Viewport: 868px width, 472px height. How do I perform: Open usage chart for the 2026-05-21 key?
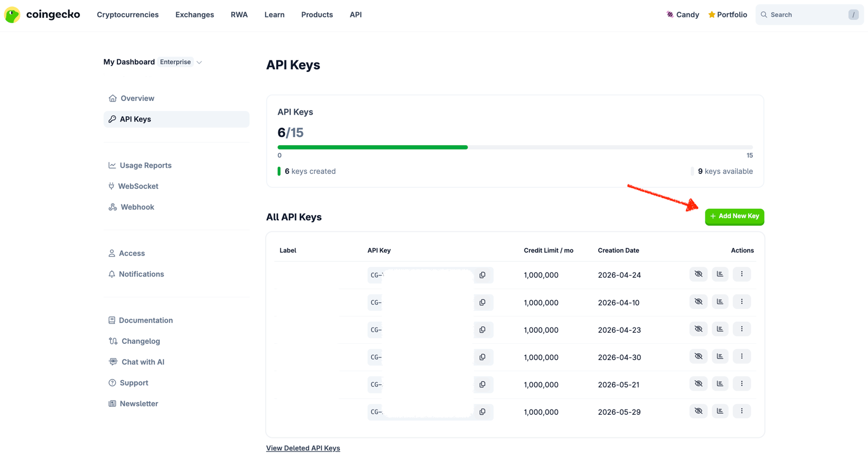[x=720, y=384]
